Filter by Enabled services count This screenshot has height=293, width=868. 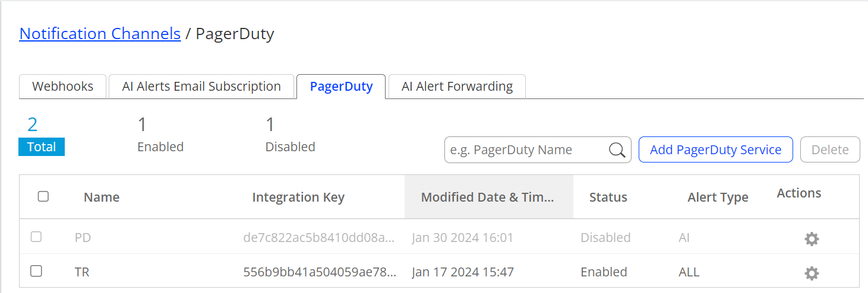pyautogui.click(x=160, y=135)
